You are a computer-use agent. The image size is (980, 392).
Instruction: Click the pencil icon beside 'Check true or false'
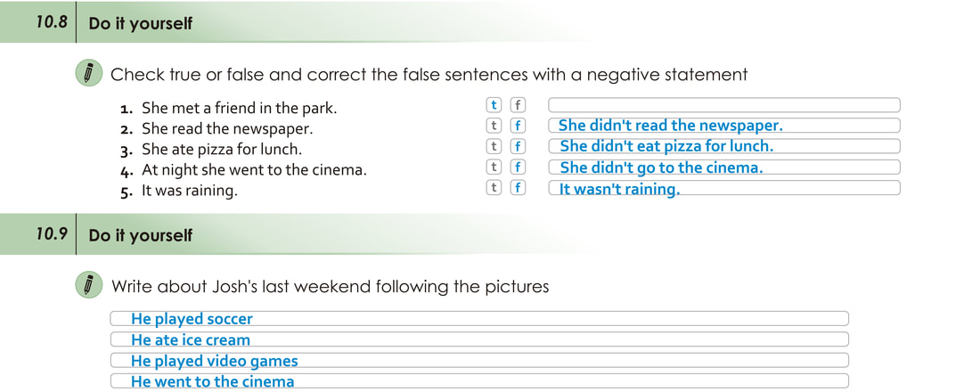88,74
